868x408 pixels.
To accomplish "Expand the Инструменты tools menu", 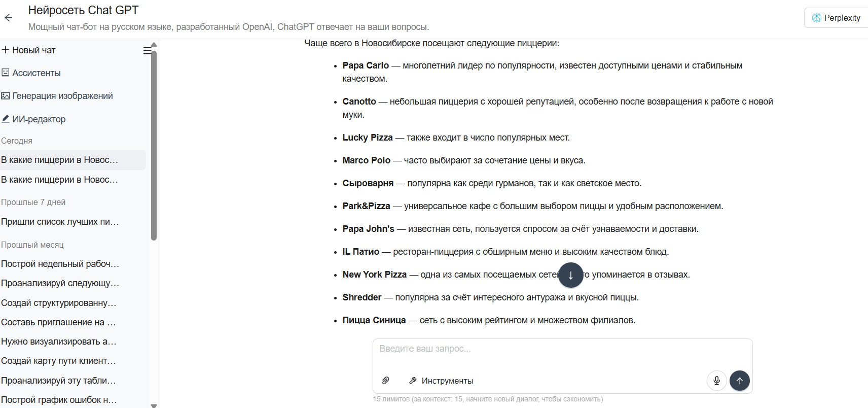I will pos(441,381).
